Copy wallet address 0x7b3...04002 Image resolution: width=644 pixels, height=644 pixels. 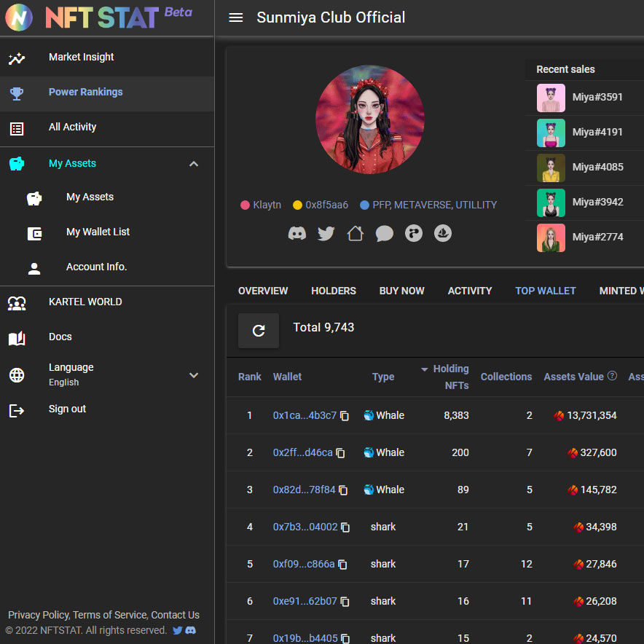click(x=345, y=527)
